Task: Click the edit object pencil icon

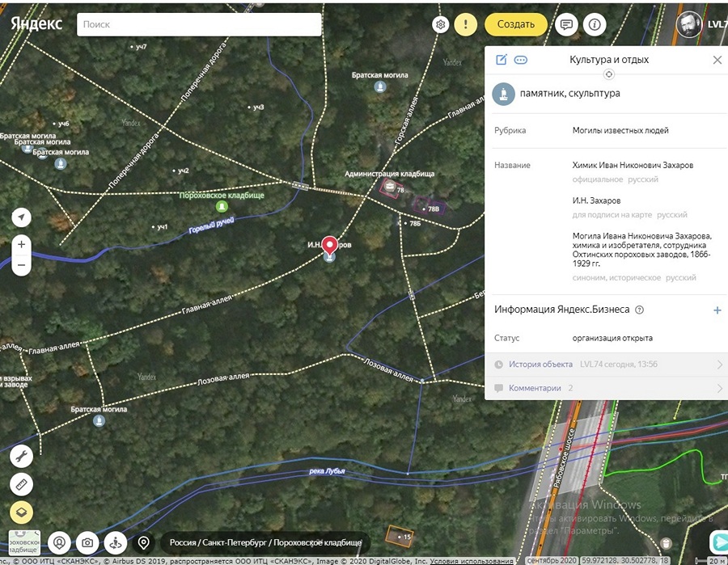Action: 502,60
